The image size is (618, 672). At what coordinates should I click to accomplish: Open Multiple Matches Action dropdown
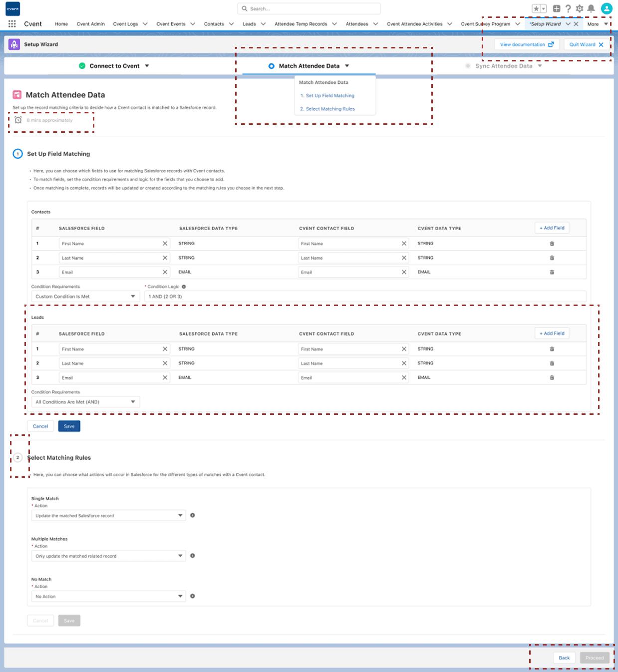[108, 556]
